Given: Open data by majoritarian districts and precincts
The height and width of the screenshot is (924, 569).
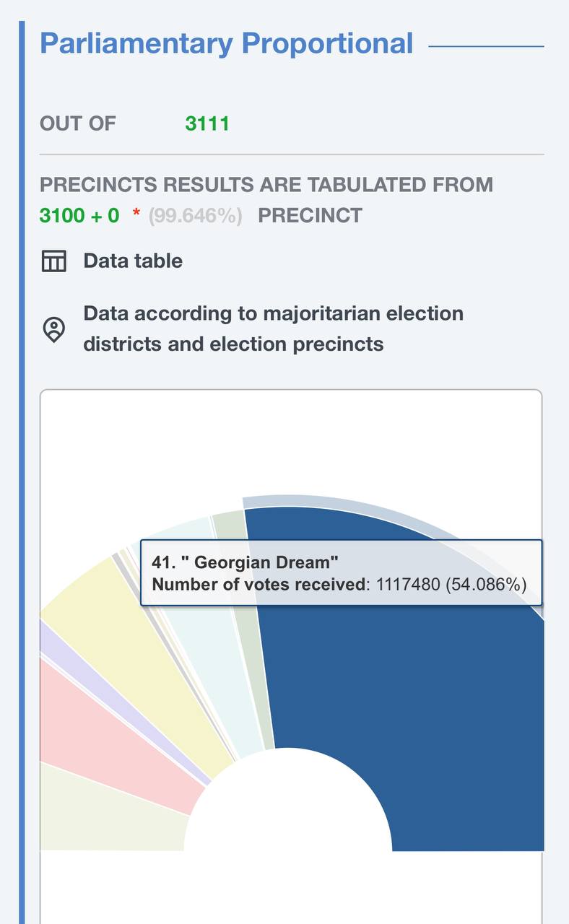Looking at the screenshot, I should pyautogui.click(x=273, y=328).
